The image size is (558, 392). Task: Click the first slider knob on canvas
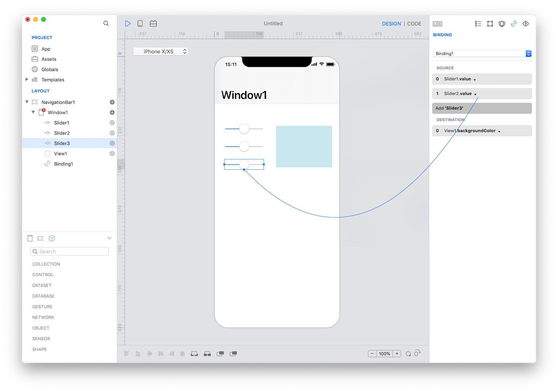click(x=244, y=129)
